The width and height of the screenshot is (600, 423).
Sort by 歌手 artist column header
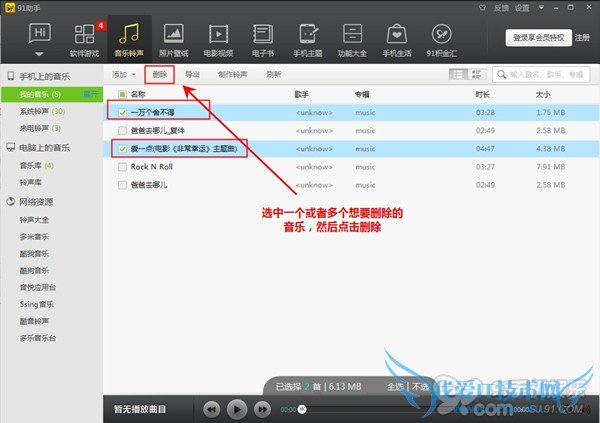point(302,94)
